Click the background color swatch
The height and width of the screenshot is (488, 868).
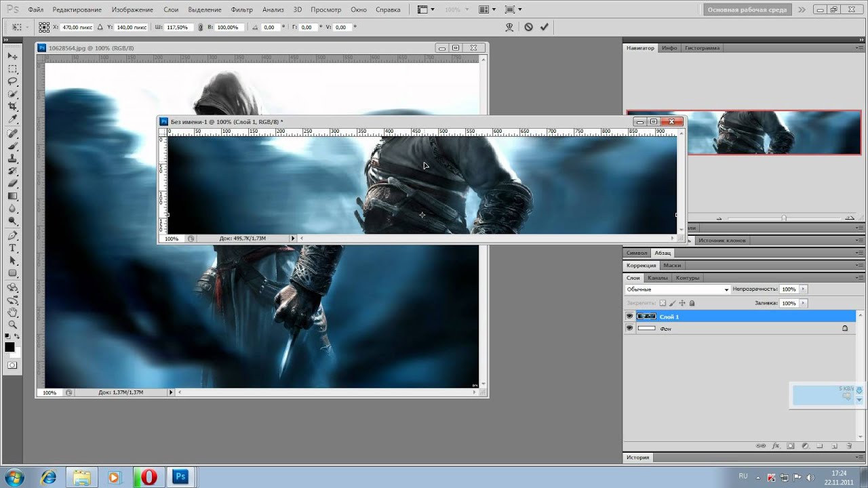pyautogui.click(x=16, y=352)
